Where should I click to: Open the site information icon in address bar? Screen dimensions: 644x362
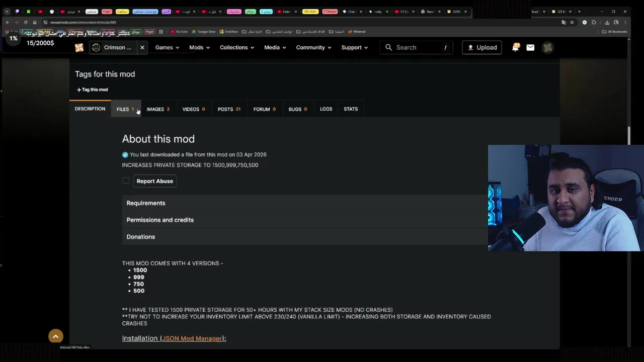click(x=45, y=22)
